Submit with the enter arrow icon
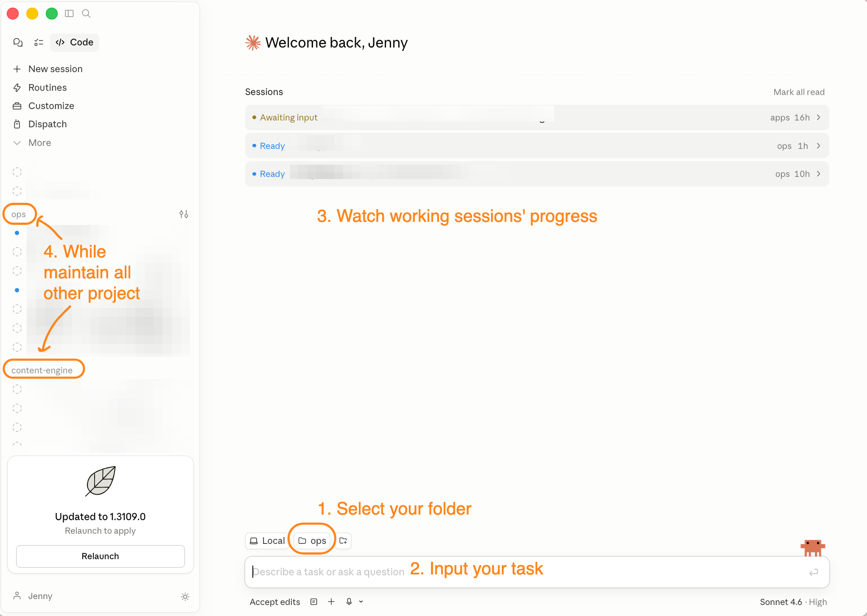This screenshot has height=616, width=867. point(814,572)
